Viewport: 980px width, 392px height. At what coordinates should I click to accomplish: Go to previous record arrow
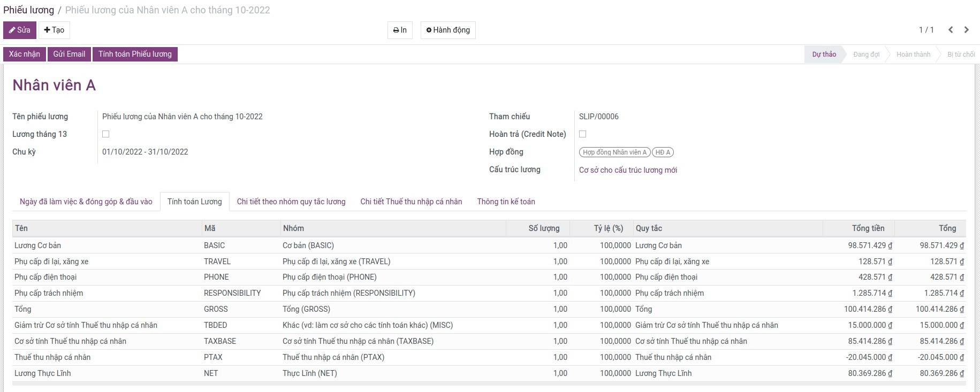pos(951,30)
